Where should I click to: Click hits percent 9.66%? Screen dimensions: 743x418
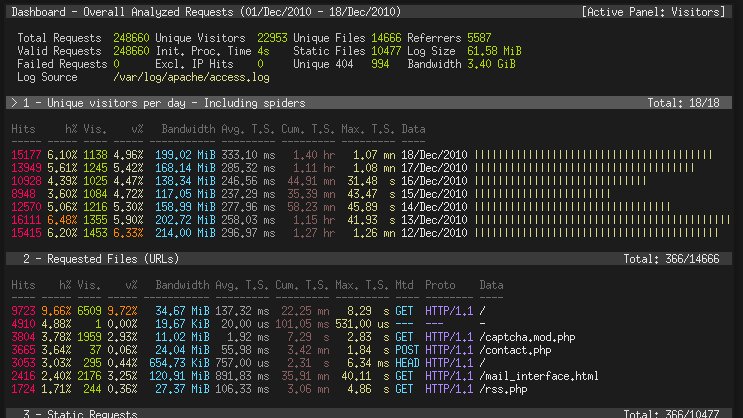point(56,311)
